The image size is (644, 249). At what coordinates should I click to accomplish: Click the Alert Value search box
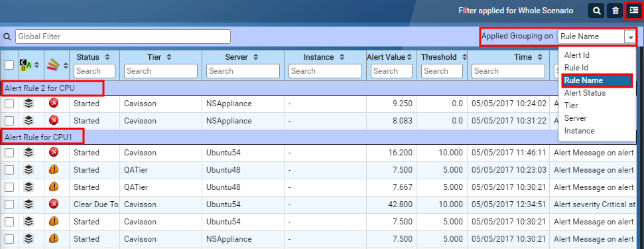(392, 71)
